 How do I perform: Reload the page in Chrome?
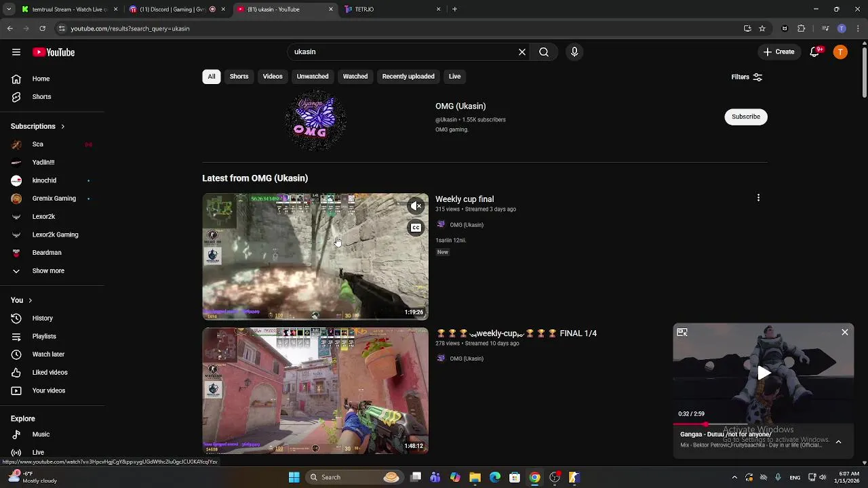[42, 28]
